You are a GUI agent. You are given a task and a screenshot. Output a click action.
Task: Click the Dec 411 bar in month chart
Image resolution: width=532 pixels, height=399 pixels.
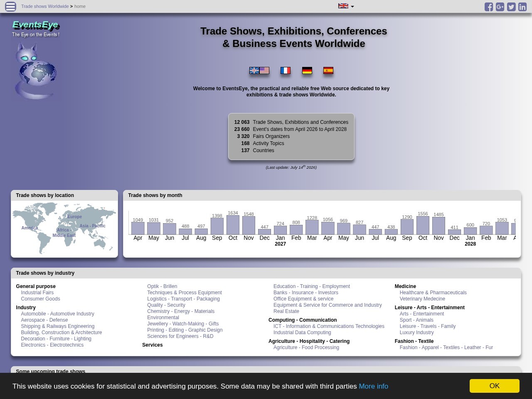tap(455, 232)
